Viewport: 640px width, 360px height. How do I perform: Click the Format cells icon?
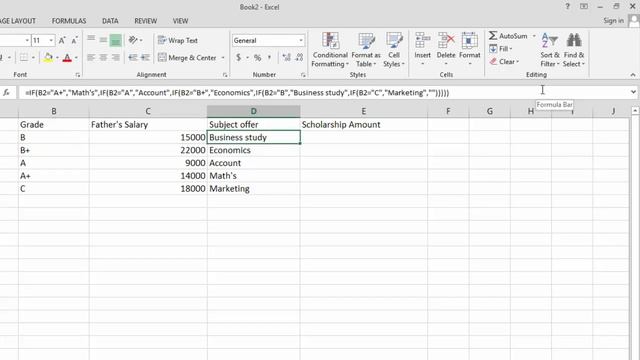469,40
